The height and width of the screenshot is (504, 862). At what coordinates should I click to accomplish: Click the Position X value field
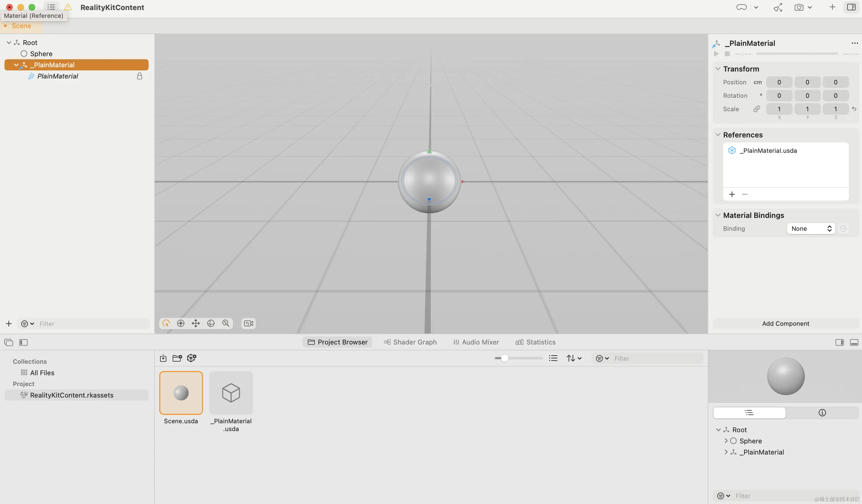click(779, 82)
